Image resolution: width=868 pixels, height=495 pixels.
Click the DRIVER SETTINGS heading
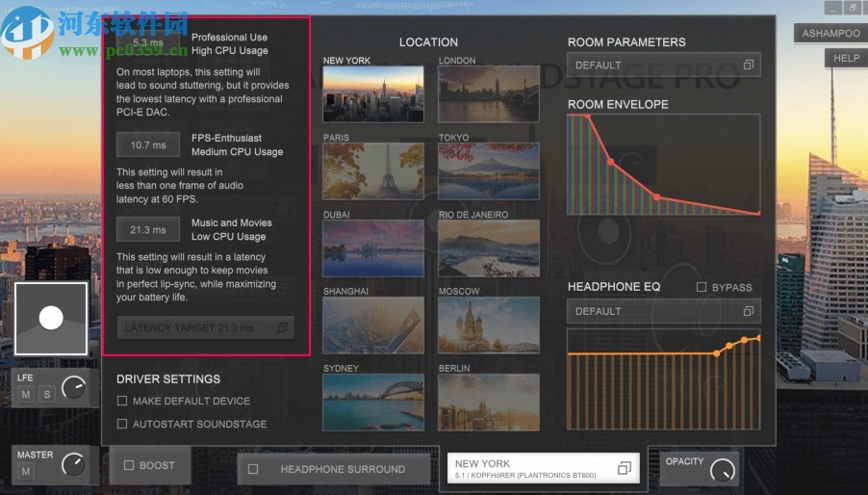[x=168, y=378]
